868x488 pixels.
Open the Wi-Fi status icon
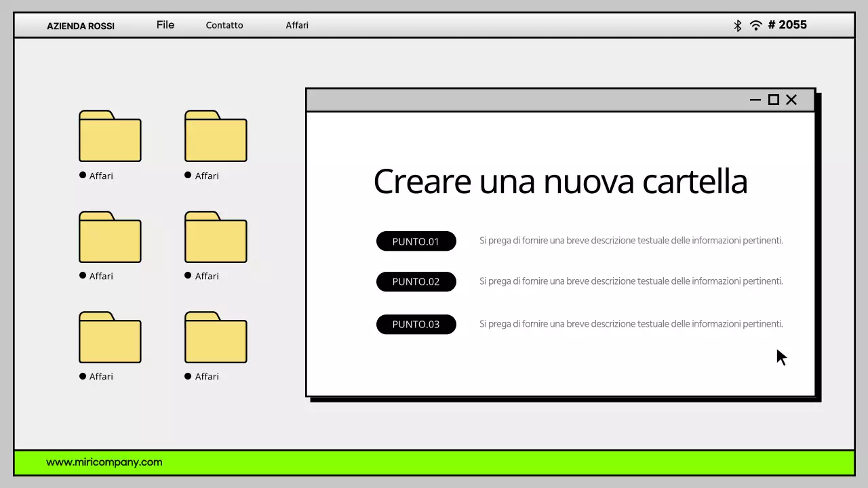(755, 25)
